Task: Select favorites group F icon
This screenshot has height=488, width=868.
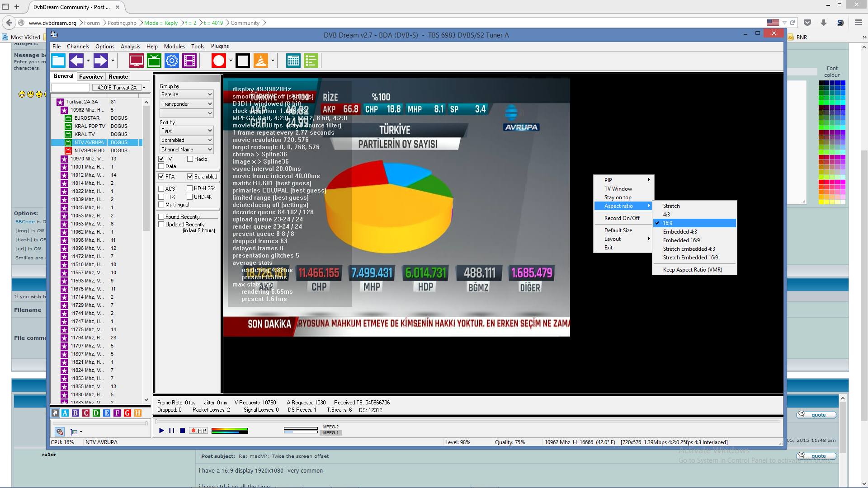Action: pyautogui.click(x=117, y=413)
